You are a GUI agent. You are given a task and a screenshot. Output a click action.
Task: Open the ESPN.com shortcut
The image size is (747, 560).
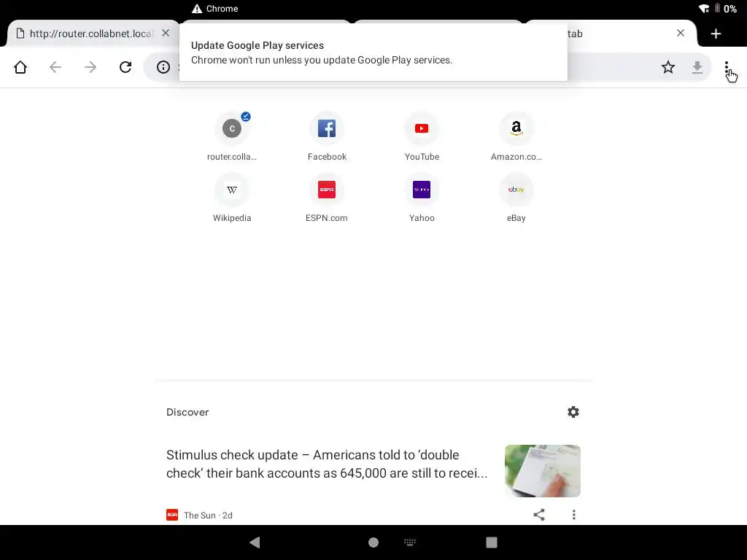coord(327,198)
